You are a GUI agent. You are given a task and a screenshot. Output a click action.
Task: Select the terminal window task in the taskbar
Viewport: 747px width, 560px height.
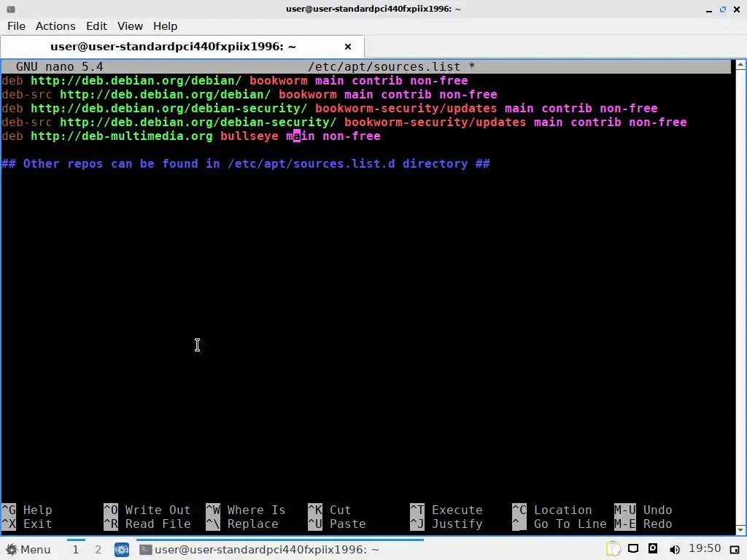280,550
